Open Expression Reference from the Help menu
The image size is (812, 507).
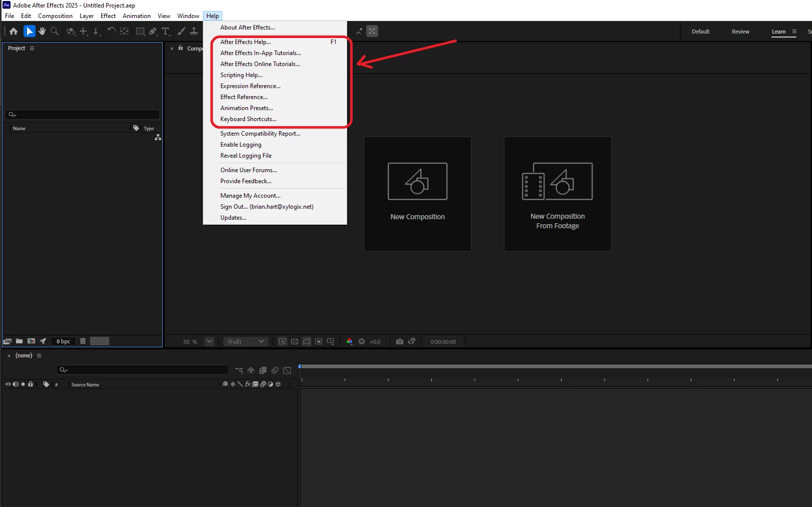pos(275,86)
